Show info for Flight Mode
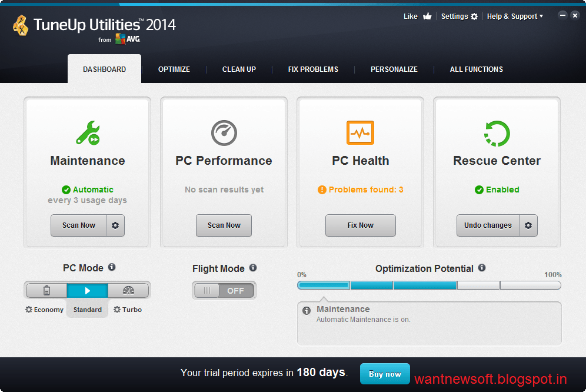The image size is (586, 392). point(253,267)
